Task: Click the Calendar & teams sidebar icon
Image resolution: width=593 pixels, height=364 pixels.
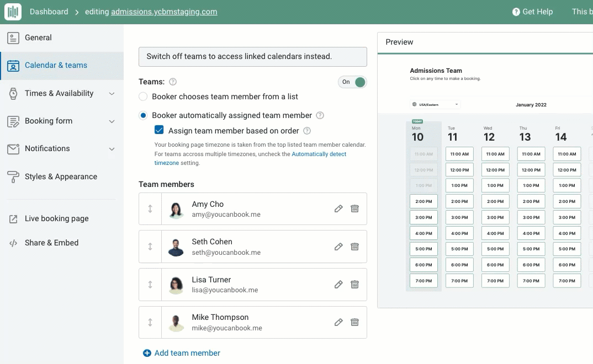Action: point(13,66)
